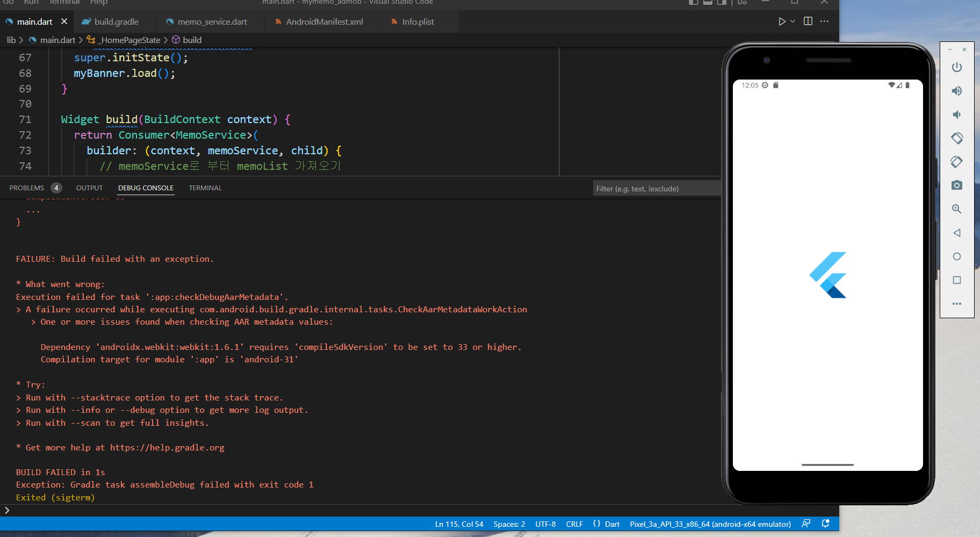Change file encoding via UTF-8
Image resolution: width=980 pixels, height=537 pixels.
(545, 524)
